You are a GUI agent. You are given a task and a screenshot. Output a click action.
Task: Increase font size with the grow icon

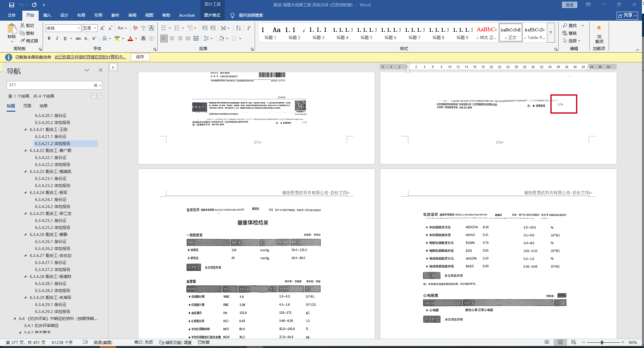[x=102, y=28]
